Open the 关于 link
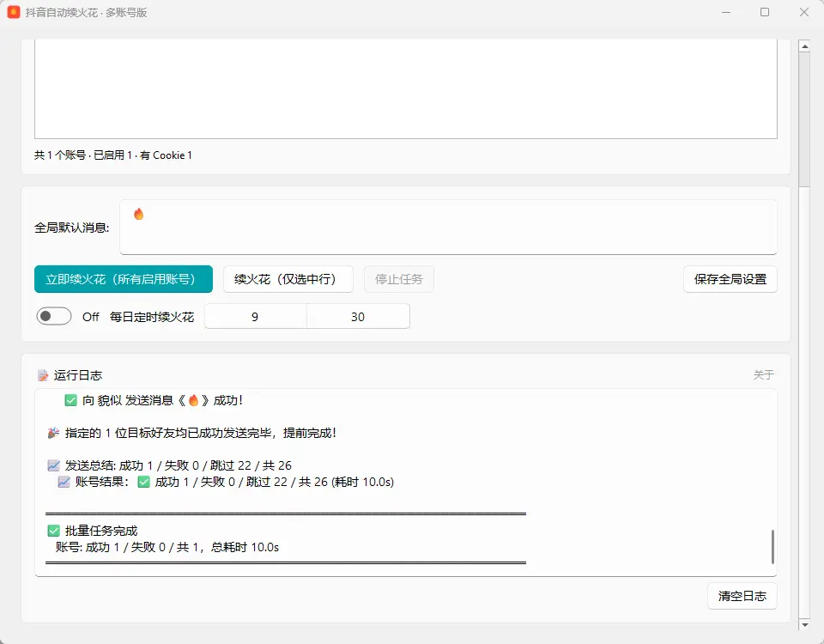The width and height of the screenshot is (824, 644). click(x=764, y=375)
